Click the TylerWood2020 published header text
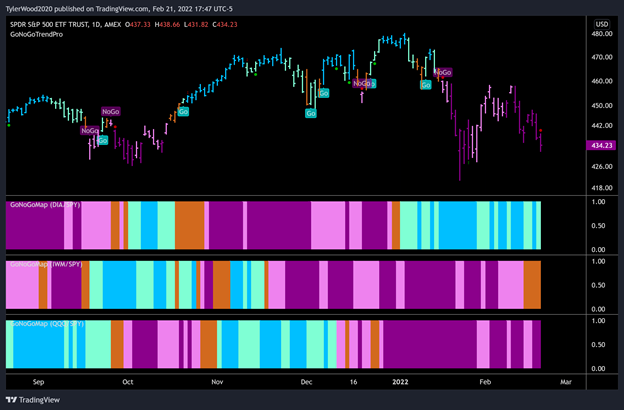 [x=119, y=9]
